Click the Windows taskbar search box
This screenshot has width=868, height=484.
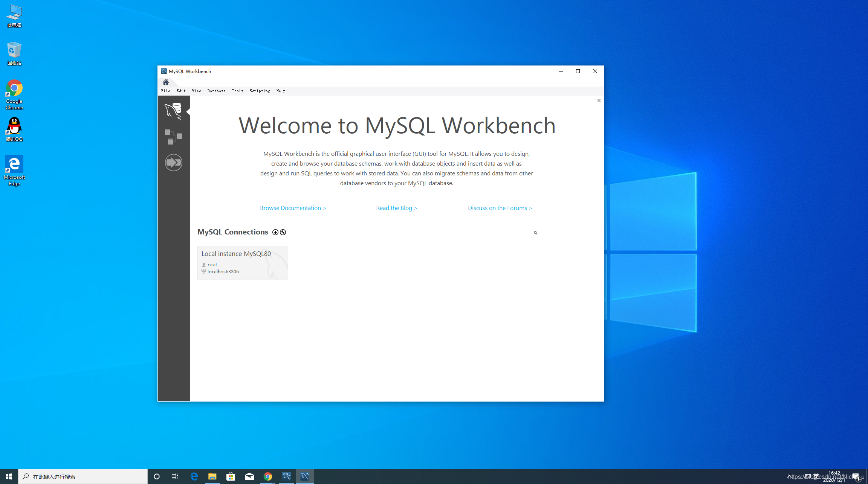[83, 476]
